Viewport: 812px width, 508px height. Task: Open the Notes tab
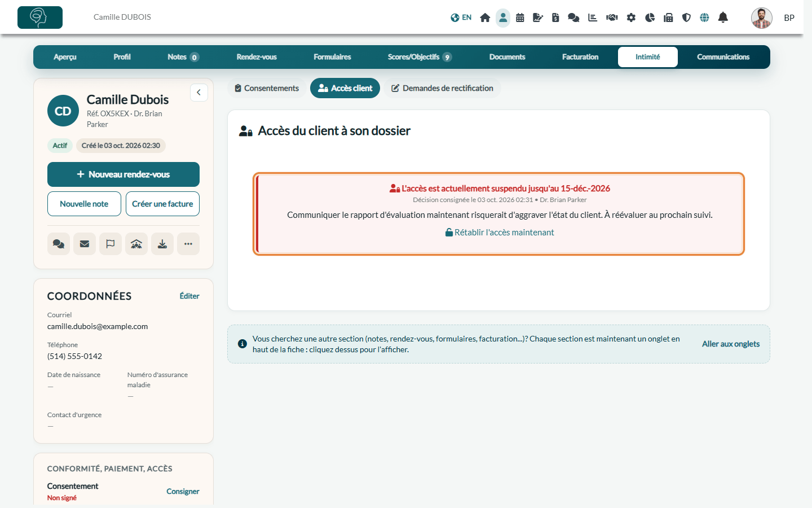183,57
